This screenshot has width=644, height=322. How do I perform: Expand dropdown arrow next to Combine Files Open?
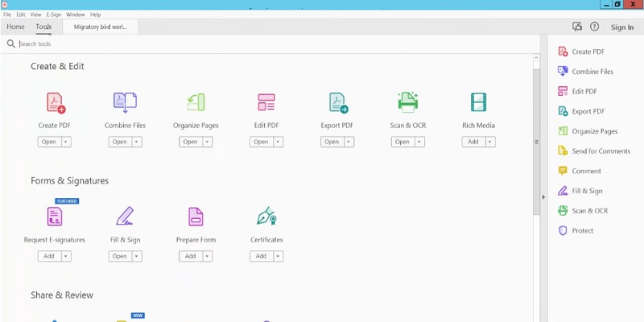click(137, 142)
